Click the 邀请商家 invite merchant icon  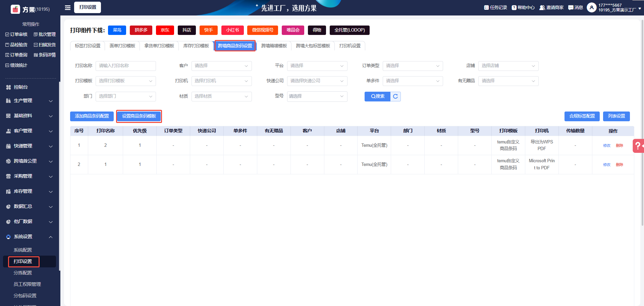click(x=542, y=7)
